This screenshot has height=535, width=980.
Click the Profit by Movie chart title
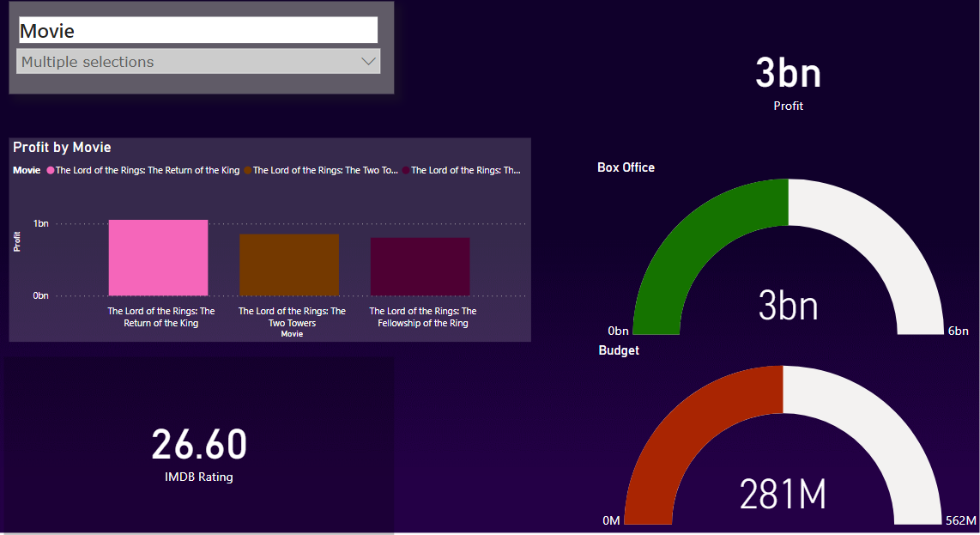(x=62, y=148)
